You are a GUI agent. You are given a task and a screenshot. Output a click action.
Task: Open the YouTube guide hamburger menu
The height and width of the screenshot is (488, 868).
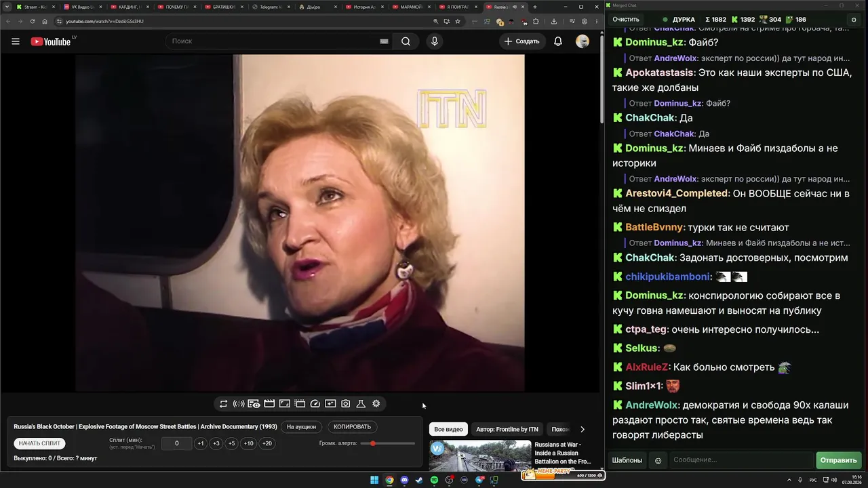(x=16, y=41)
